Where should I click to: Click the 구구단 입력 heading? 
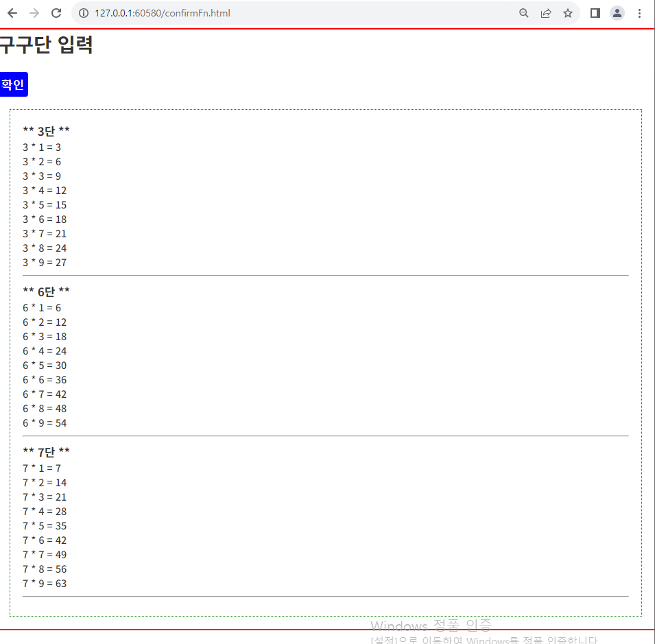[46, 45]
